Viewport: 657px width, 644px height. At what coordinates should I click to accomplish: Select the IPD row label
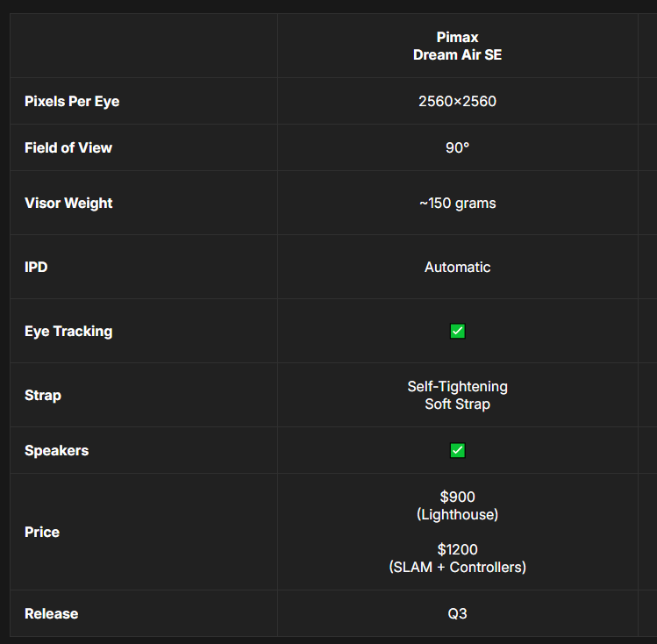coord(36,268)
